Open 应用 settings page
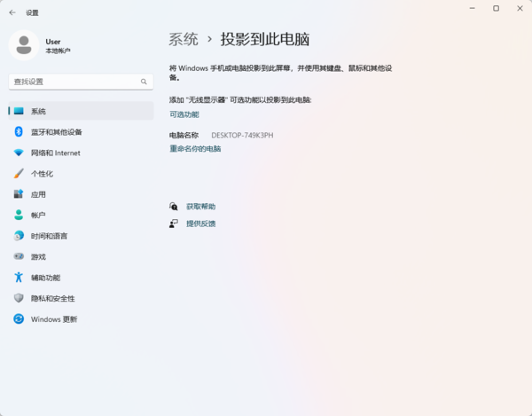The image size is (532, 416). (81, 194)
